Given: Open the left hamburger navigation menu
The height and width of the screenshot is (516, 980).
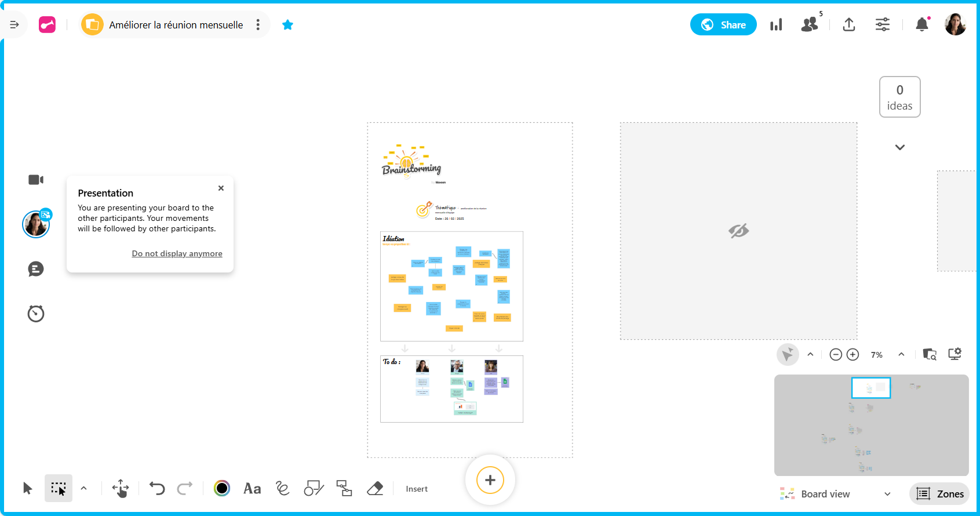Looking at the screenshot, I should pos(14,25).
